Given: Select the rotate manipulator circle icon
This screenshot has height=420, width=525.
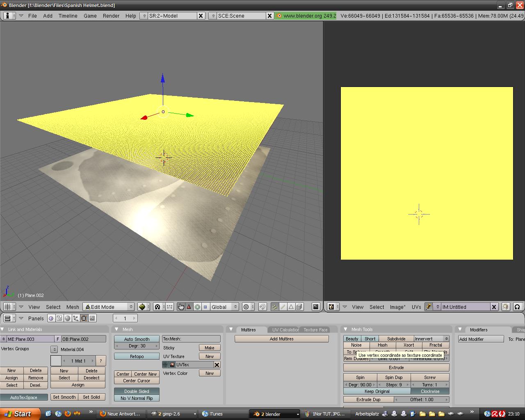Looking at the screenshot, I should [197, 307].
